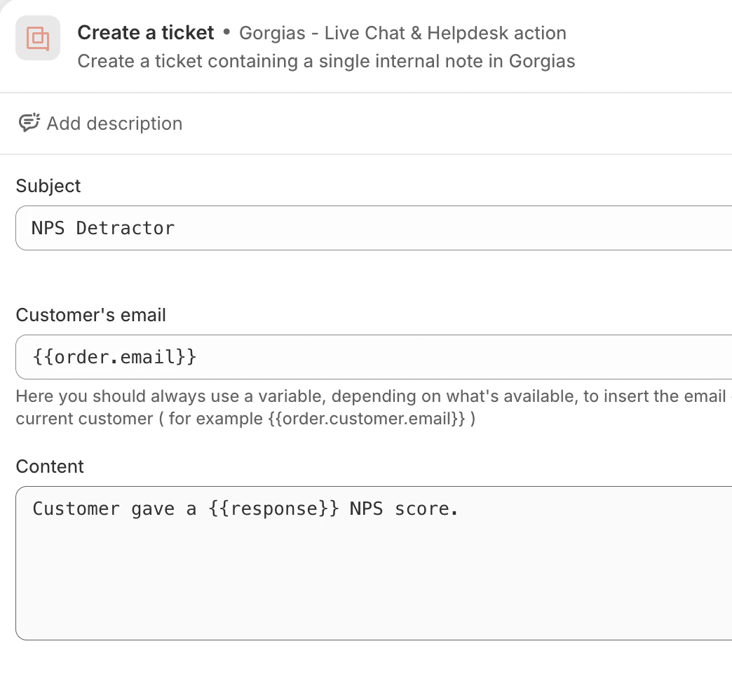Click the NPS Detractor subject text
The height and width of the screenshot is (700, 732).
103,228
